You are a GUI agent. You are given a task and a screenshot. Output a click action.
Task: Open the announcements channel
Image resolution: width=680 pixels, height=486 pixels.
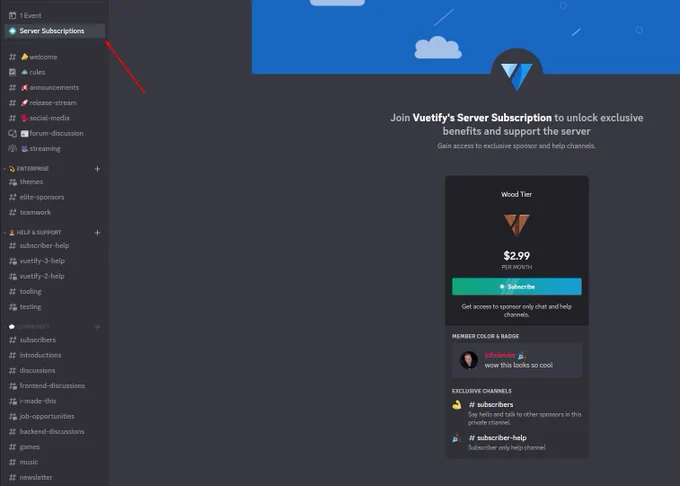(x=54, y=87)
